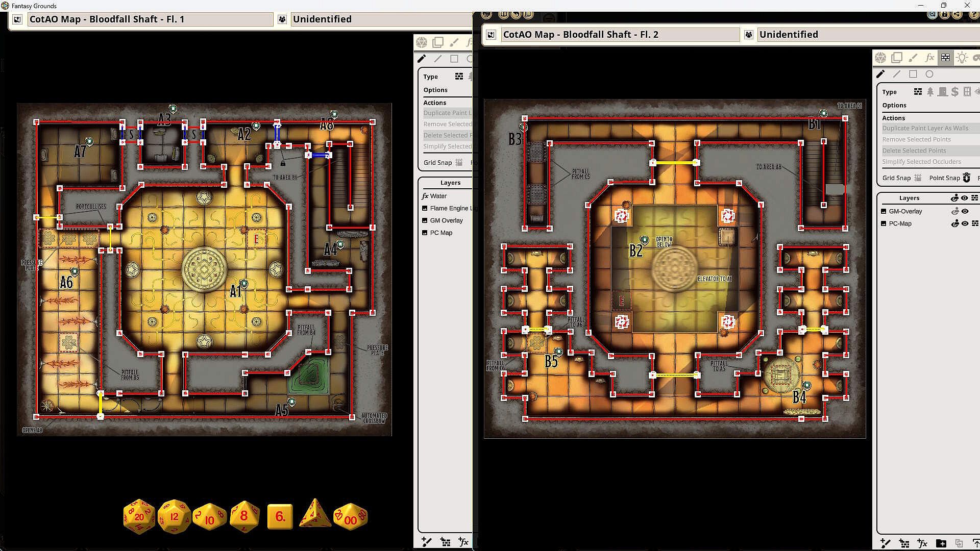Toggle visibility of the GM-Overlay layer
Image resolution: width=980 pixels, height=551 pixels.
[x=965, y=211]
